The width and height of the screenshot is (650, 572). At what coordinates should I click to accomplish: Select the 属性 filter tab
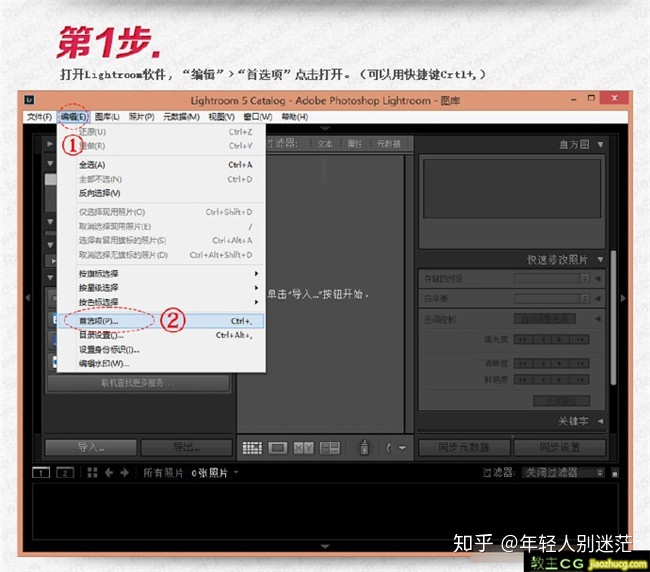point(354,143)
